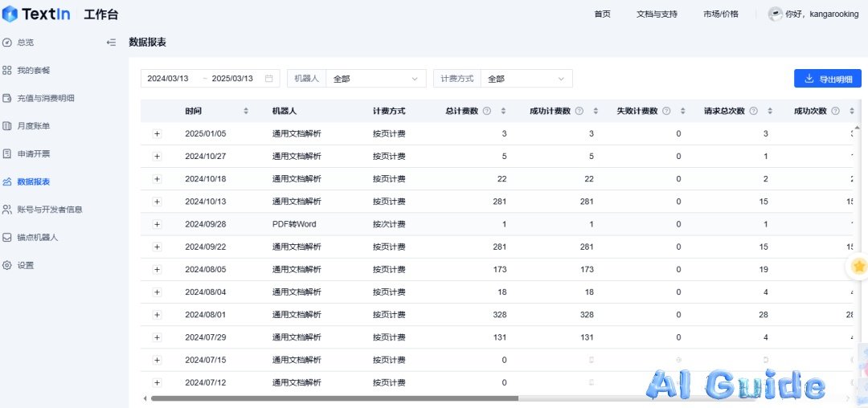Click the kangarooking username greeting

pyautogui.click(x=822, y=14)
